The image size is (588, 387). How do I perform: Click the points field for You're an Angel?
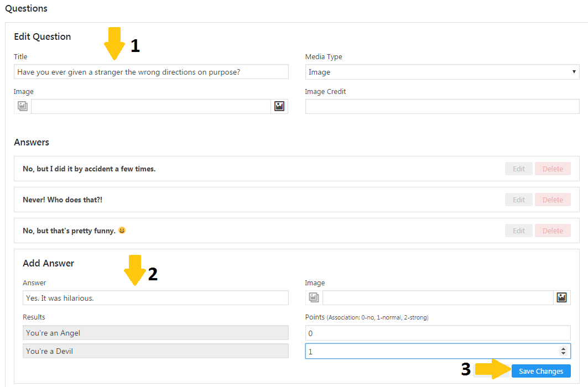coord(438,333)
